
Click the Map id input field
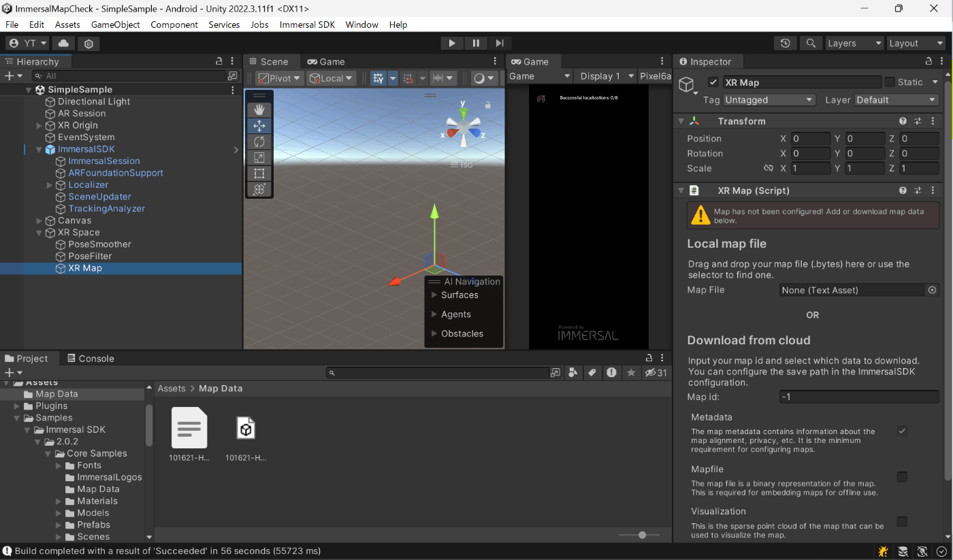859,397
